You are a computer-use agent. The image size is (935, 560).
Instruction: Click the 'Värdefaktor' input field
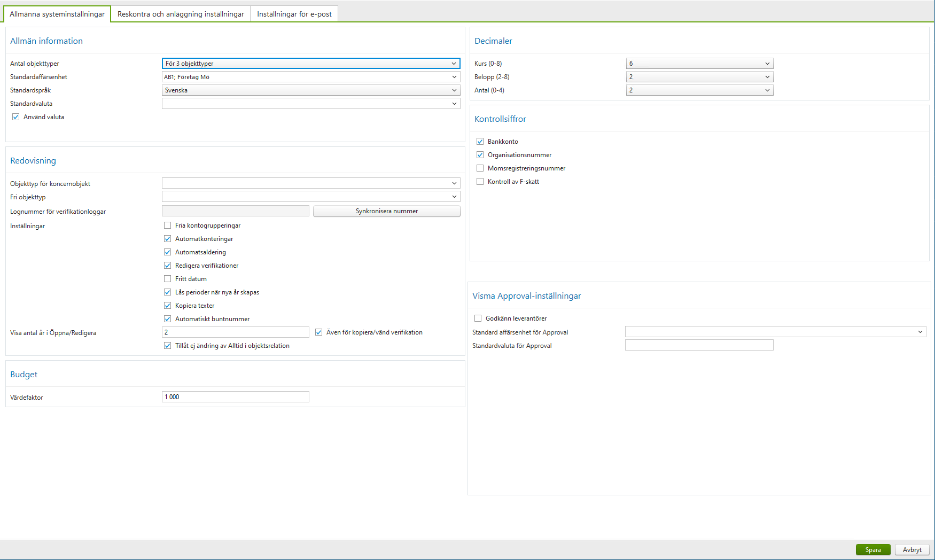click(235, 396)
